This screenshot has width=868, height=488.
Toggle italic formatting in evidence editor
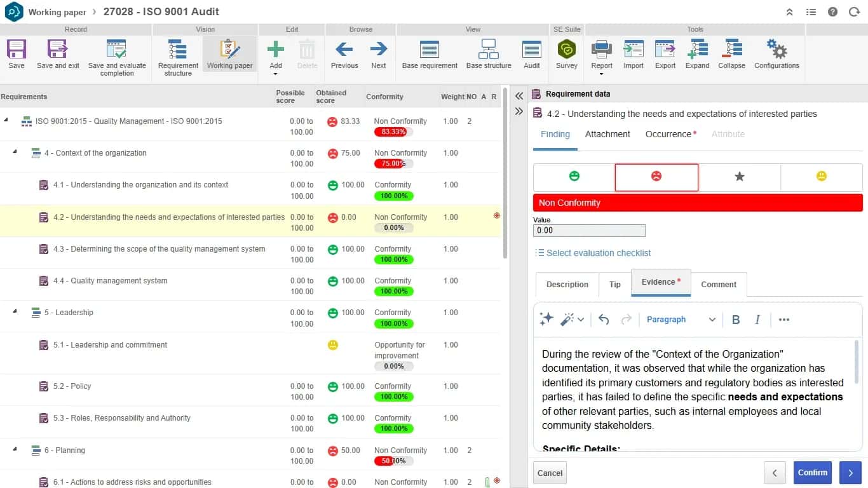click(757, 320)
